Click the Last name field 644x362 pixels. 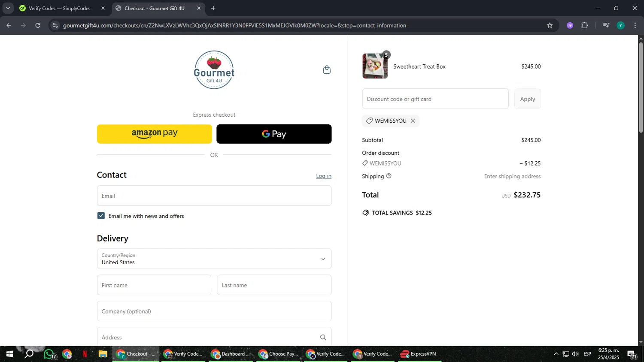(x=274, y=285)
